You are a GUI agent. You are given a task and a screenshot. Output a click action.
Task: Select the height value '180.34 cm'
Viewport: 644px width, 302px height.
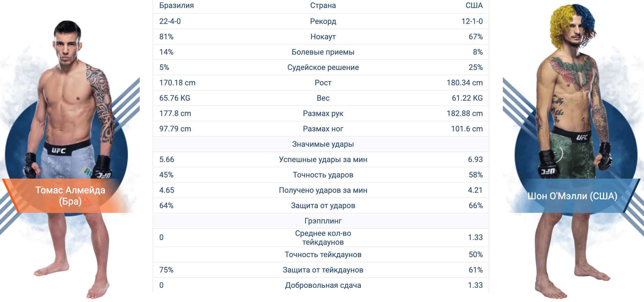(465, 83)
